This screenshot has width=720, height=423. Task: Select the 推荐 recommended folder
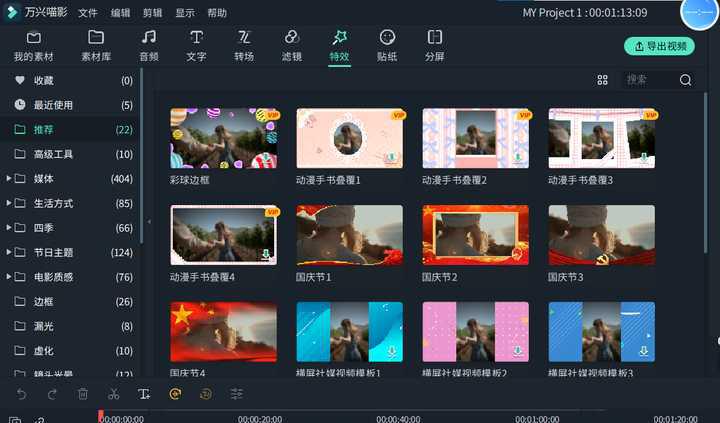(x=69, y=130)
